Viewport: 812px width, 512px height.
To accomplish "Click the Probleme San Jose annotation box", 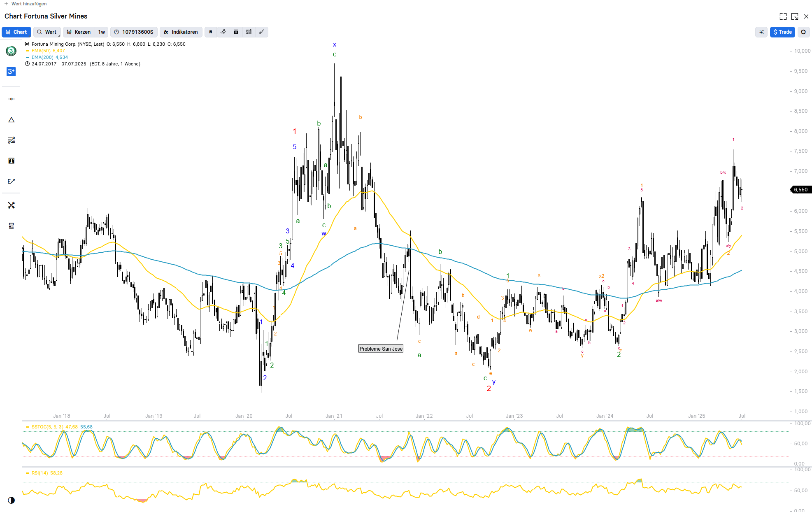I will coord(381,349).
